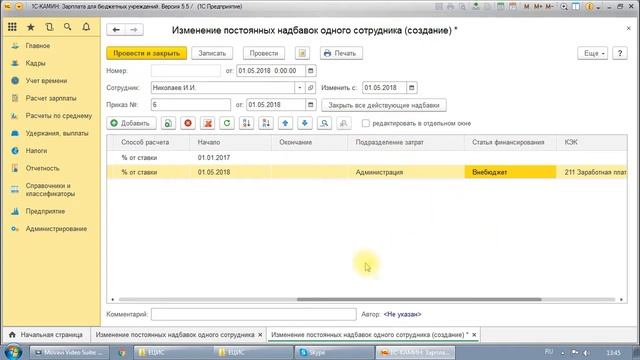The width and height of the screenshot is (640, 360).
Task: Switch to first Изменение постоянных надбавок tab
Action: click(x=175, y=335)
